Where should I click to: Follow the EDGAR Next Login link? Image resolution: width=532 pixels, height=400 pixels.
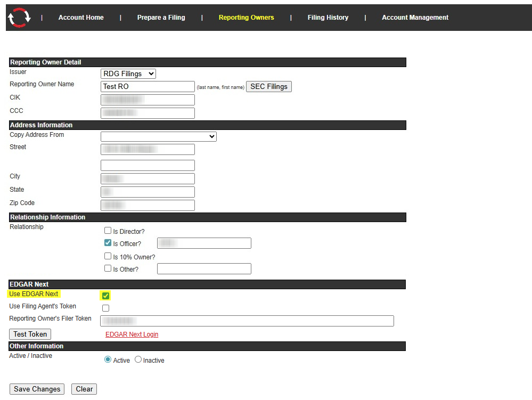[x=132, y=334]
